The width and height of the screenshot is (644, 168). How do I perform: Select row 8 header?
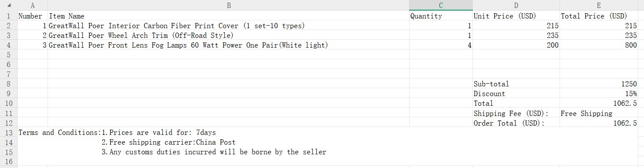[x=9, y=84]
